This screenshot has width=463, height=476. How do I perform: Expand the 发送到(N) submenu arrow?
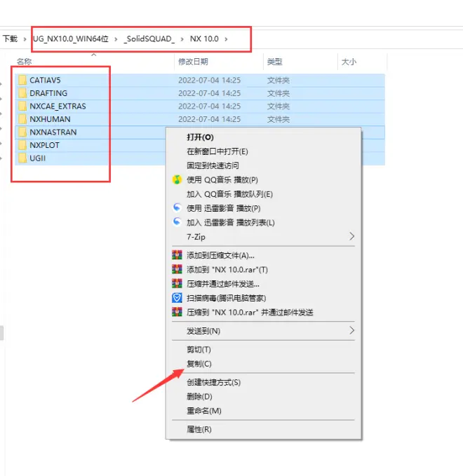(x=351, y=331)
